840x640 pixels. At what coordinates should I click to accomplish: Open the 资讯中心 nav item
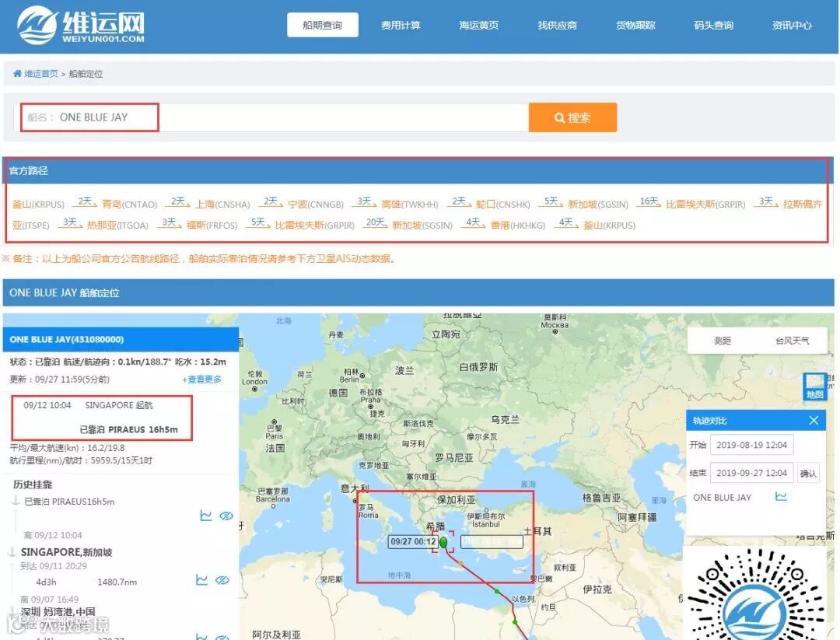click(x=792, y=25)
